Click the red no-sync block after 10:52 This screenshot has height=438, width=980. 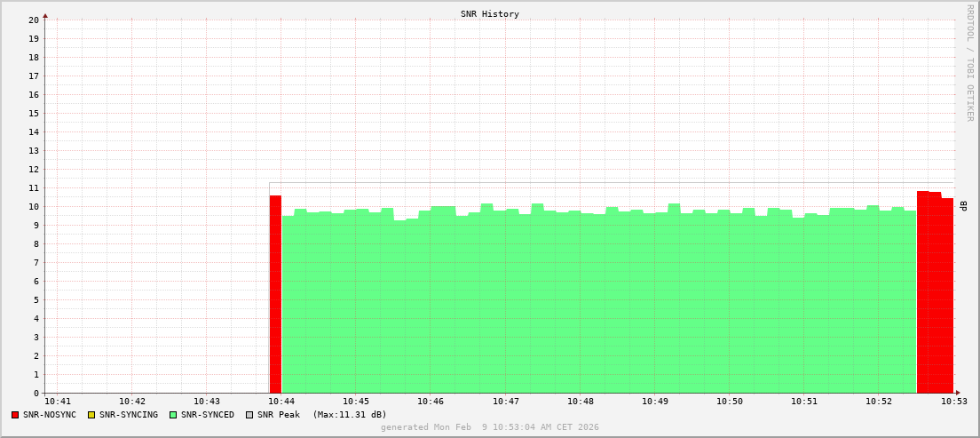(935, 293)
